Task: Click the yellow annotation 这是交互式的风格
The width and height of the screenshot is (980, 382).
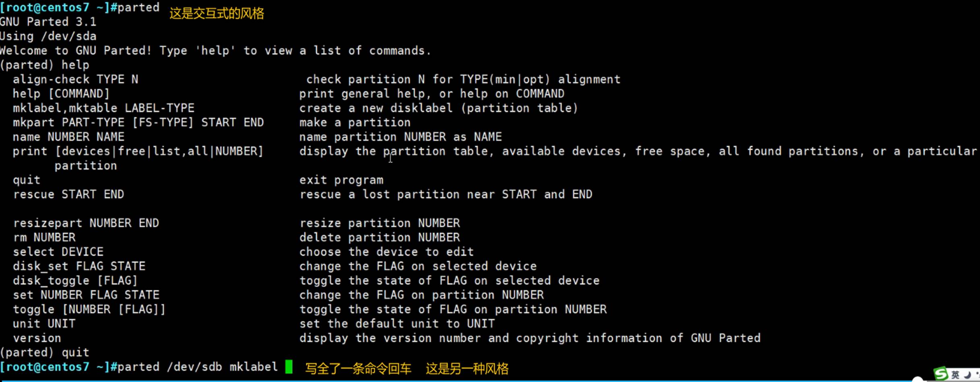Action: pyautogui.click(x=217, y=13)
